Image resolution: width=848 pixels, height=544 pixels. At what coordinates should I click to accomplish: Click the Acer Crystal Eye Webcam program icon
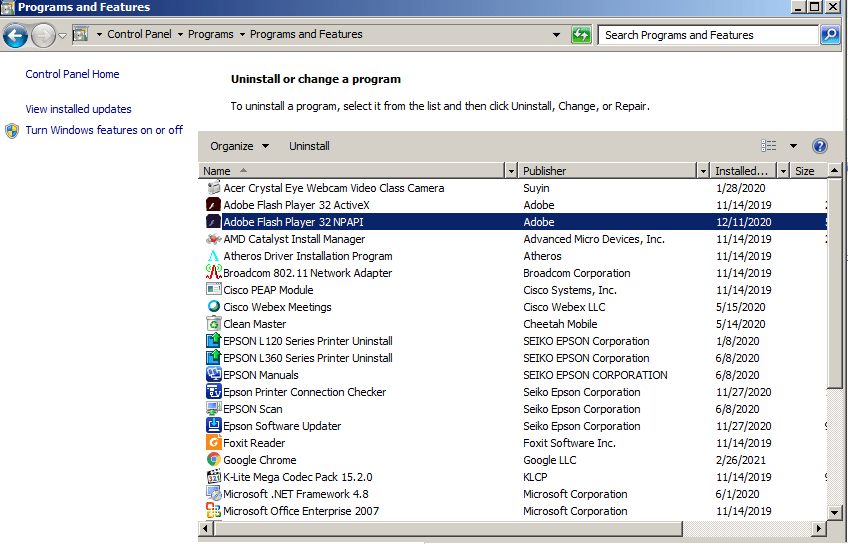214,188
